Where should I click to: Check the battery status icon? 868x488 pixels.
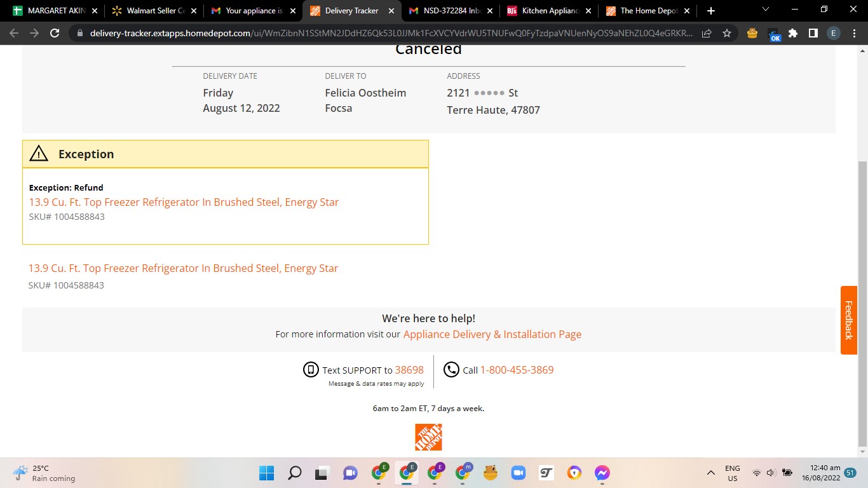coord(787,473)
